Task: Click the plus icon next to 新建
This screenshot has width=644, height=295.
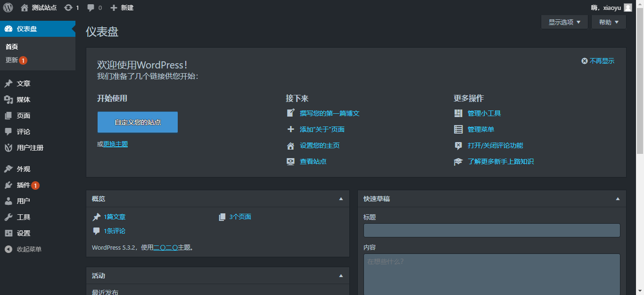Action: coord(114,8)
